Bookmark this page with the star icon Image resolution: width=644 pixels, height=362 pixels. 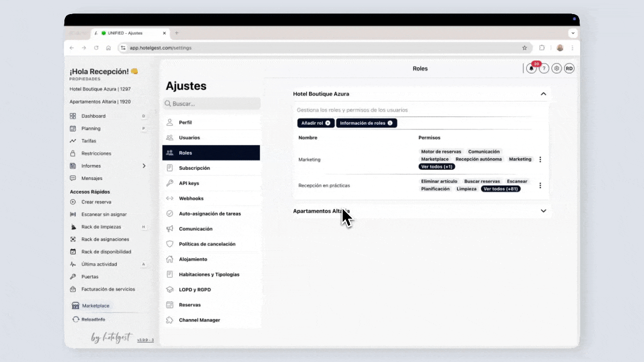tap(524, 48)
